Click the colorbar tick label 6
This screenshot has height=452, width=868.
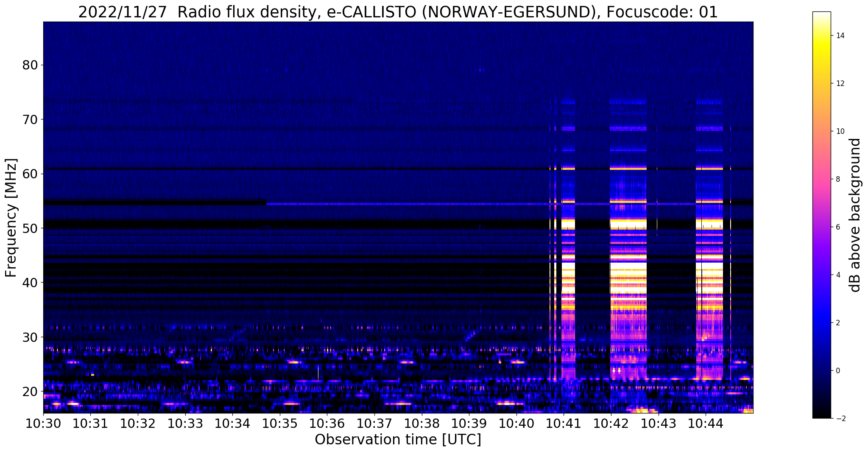(838, 227)
